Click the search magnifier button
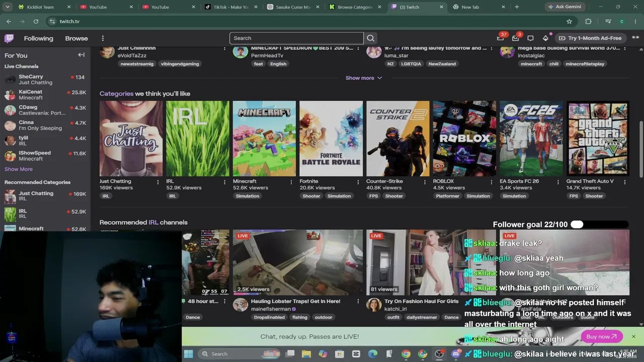 pos(371,38)
